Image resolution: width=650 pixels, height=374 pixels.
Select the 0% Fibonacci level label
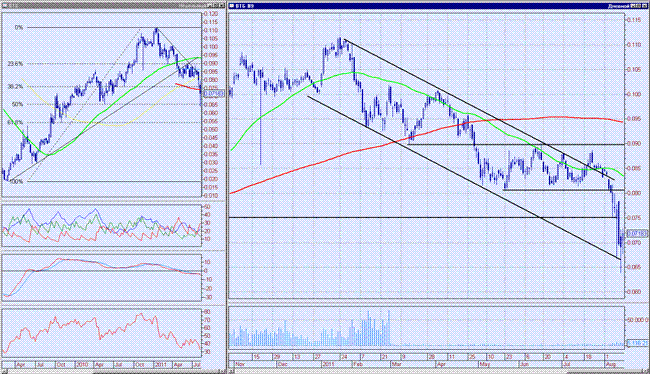(x=19, y=28)
